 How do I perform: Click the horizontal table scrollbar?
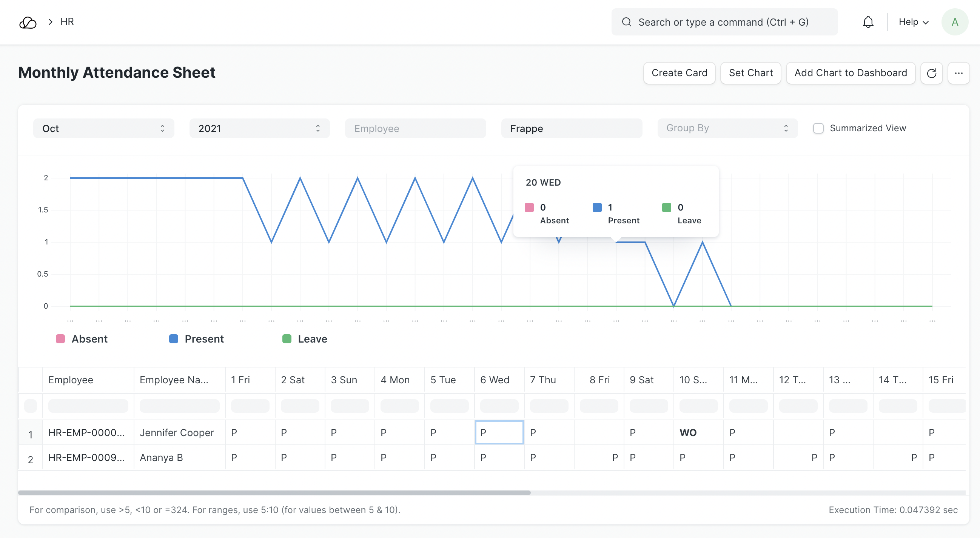pyautogui.click(x=274, y=493)
